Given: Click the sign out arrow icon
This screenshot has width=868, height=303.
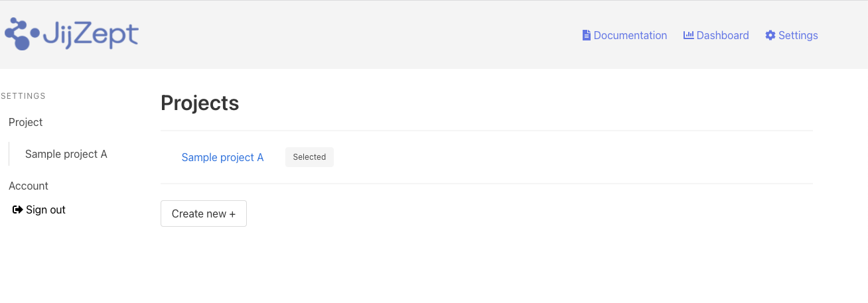Looking at the screenshot, I should (x=18, y=210).
